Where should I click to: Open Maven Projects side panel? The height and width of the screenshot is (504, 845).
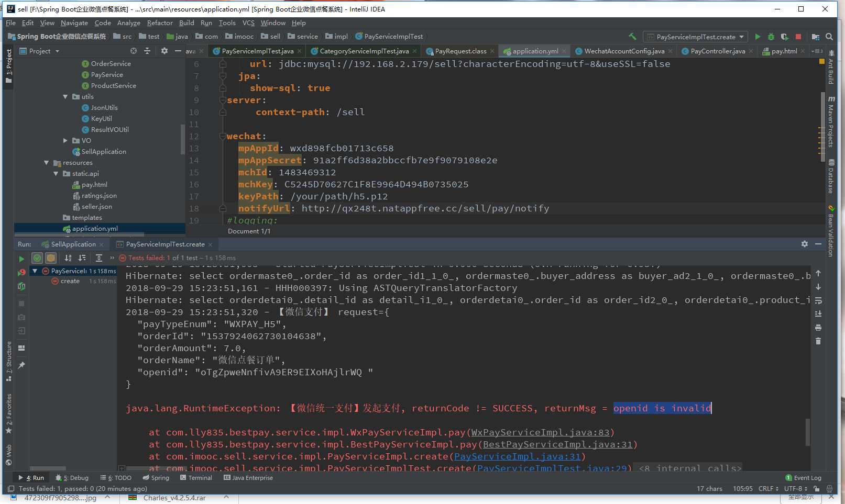(831, 122)
